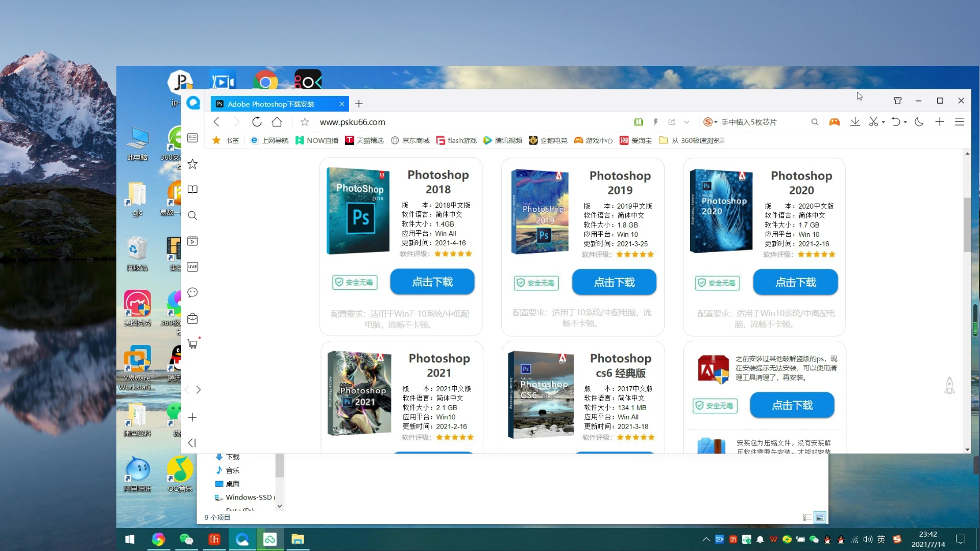
Task: Scroll down the webpage content area
Action: coord(967,447)
